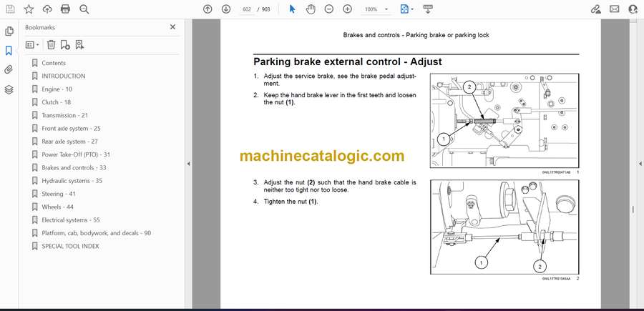Click the upload to cloud icon
The width and height of the screenshot is (644, 311).
pyautogui.click(x=47, y=9)
